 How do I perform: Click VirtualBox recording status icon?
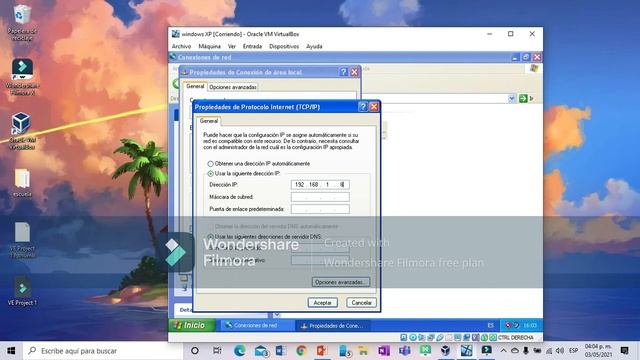point(467,338)
